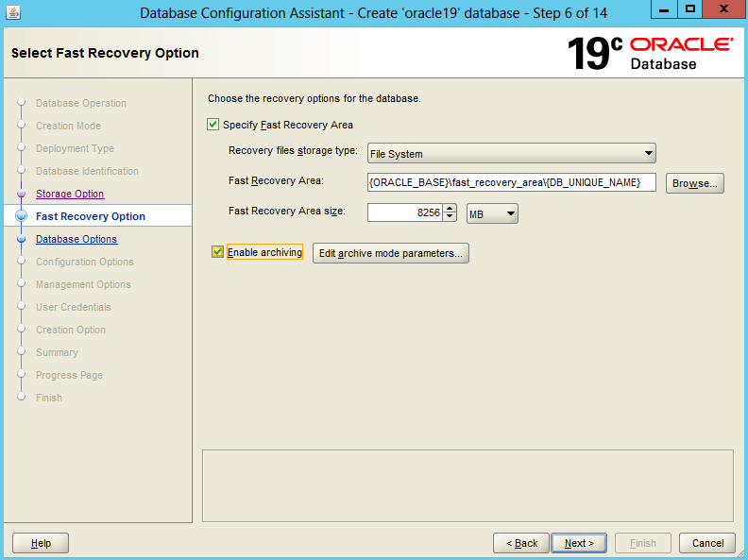
Task: Untick the Specify Fast Recovery Area checkbox
Action: click(212, 125)
